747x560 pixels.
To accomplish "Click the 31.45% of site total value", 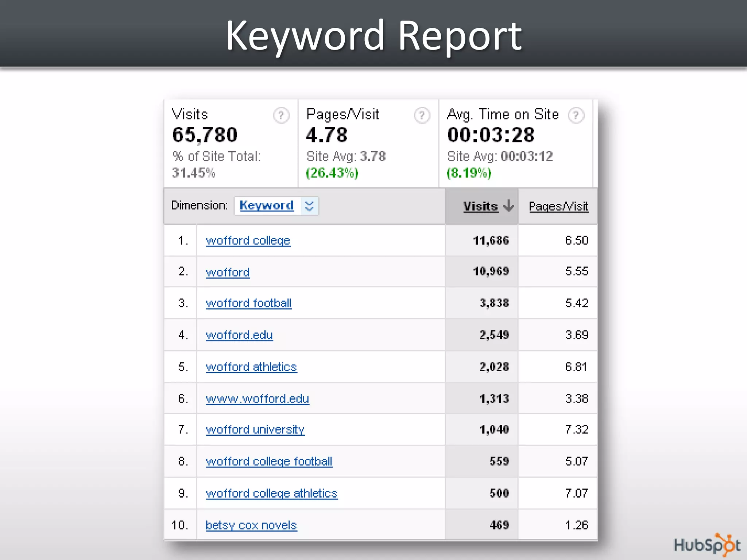I will click(194, 173).
